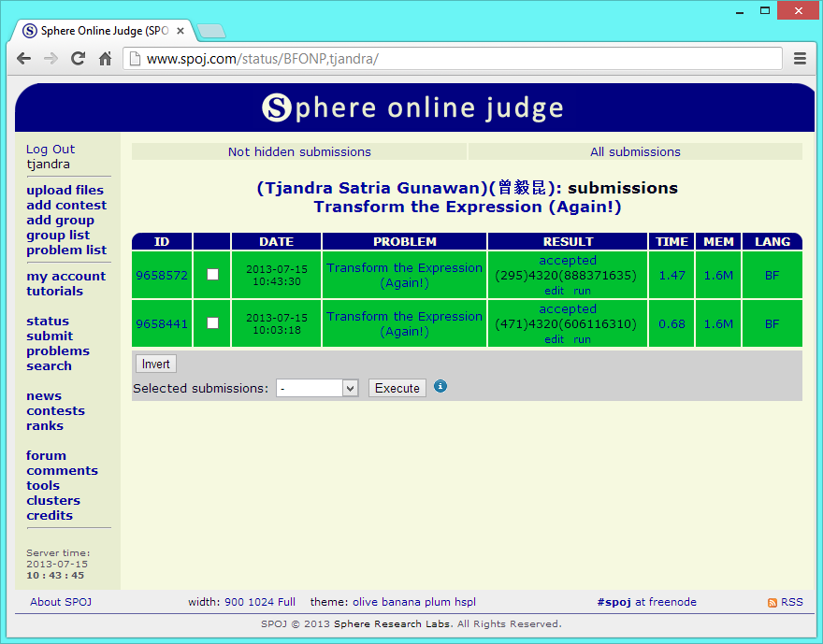Switch theme to banana
823x644 pixels.
(401, 602)
